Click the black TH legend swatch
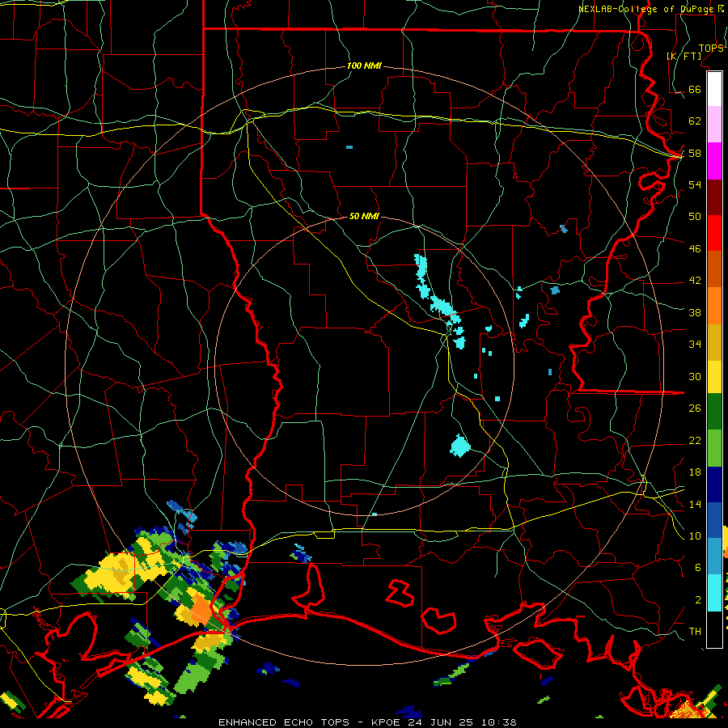728x728 pixels. [x=714, y=629]
